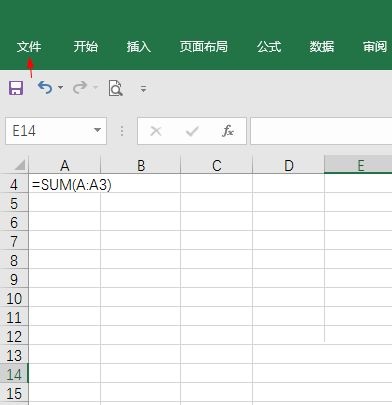Select row 12 header
The image size is (392, 405).
14,336
